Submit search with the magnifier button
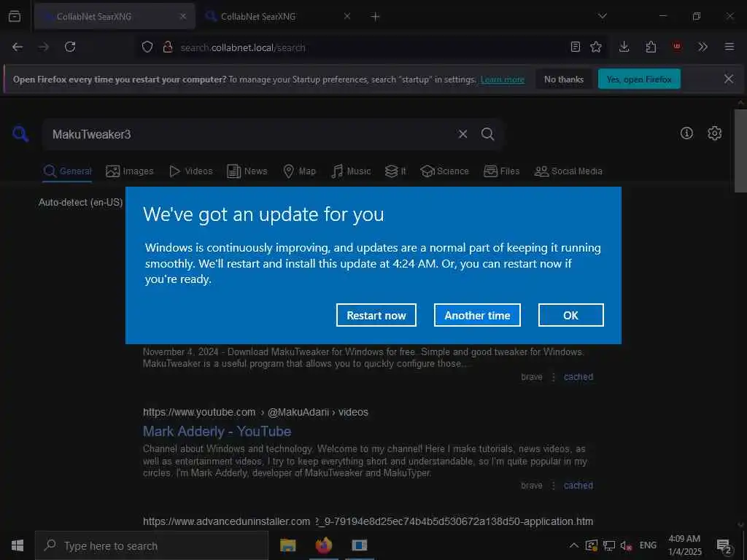Screen dimensions: 747x560 (487, 134)
